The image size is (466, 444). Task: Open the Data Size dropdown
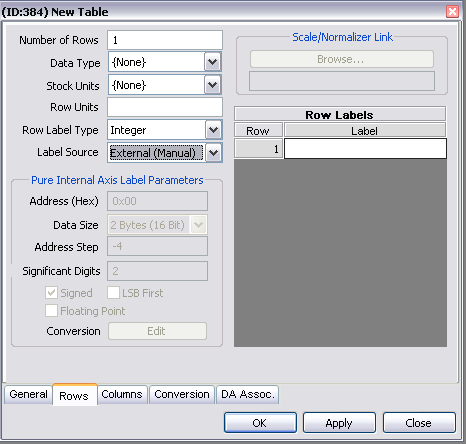pyautogui.click(x=198, y=225)
